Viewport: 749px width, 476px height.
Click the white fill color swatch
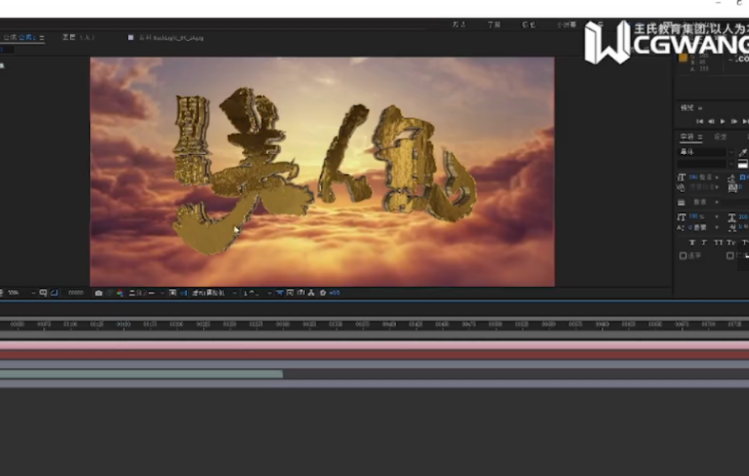pyautogui.click(x=743, y=164)
